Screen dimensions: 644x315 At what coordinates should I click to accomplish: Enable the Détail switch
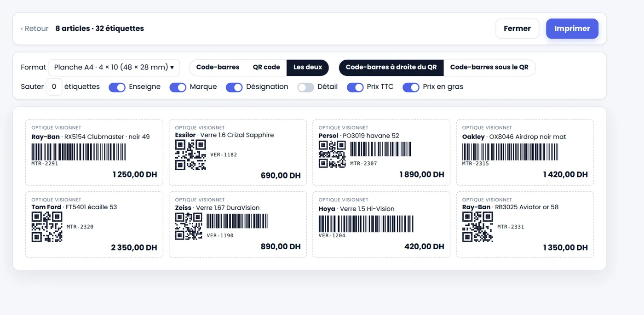305,87
